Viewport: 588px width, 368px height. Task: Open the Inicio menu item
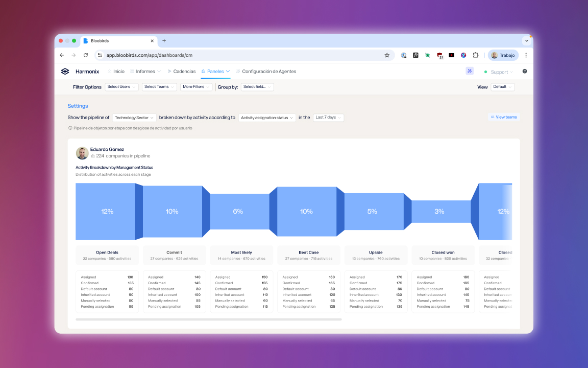tap(116, 72)
